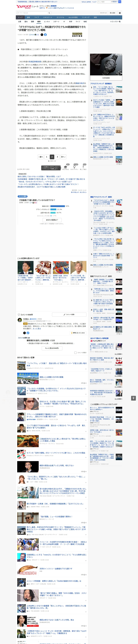Screen dimensions: 138x644
Task: Open ダイヤモンド・オンライン source link
Action: pyautogui.click(x=79, y=192)
